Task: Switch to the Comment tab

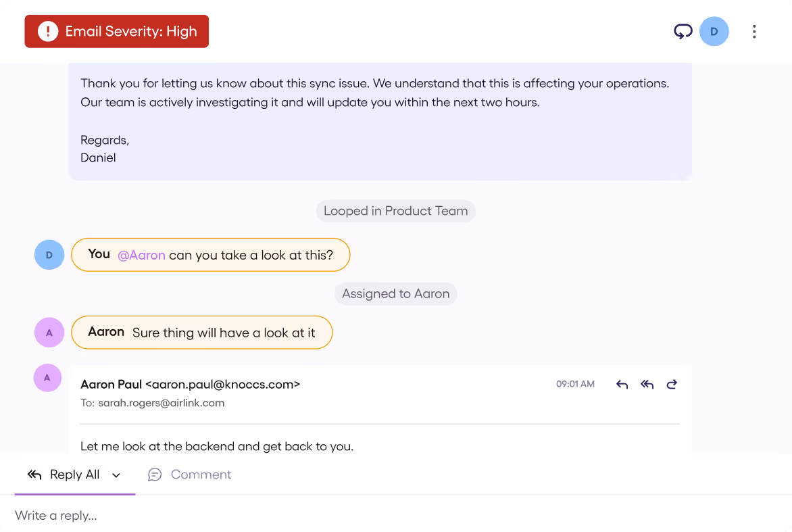Action: click(189, 475)
